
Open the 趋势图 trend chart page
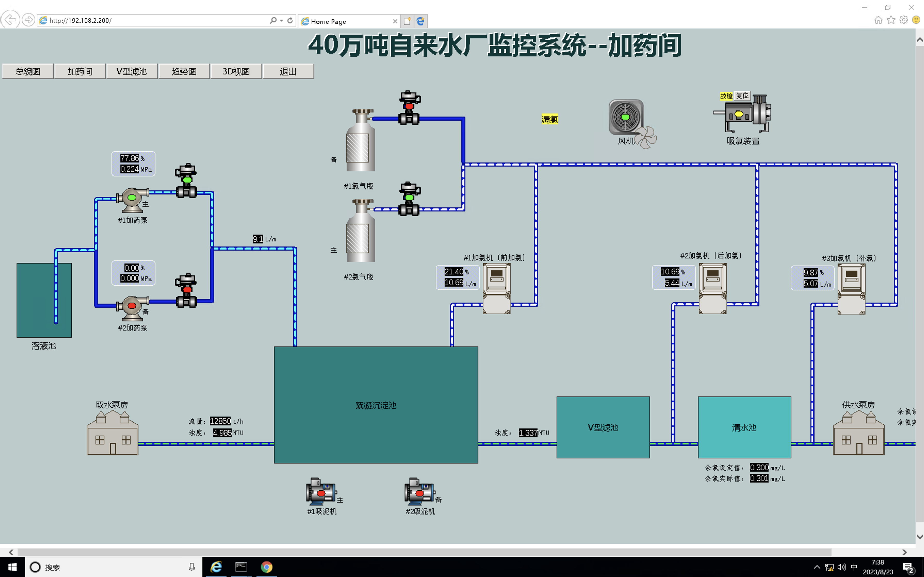[184, 71]
